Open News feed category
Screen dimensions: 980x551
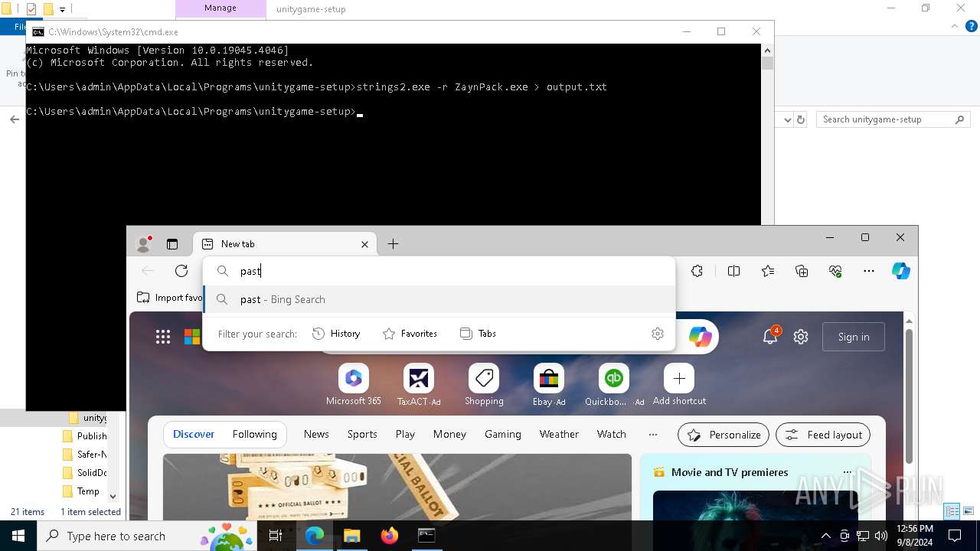tap(316, 434)
